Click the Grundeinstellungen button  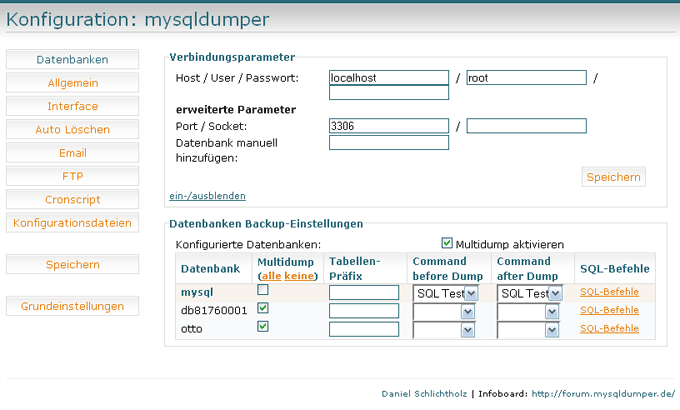point(72,306)
